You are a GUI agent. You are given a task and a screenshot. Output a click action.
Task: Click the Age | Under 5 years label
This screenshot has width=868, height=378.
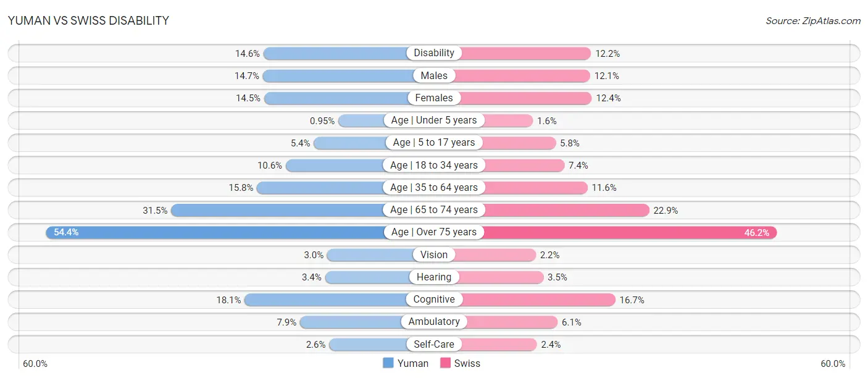434,120
